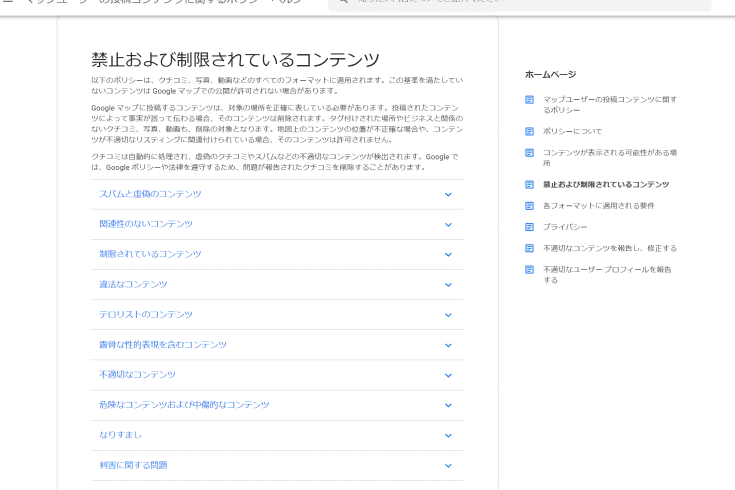Open the 違法なコンテンツ section title
This screenshot has height=490, width=735.
(x=133, y=284)
